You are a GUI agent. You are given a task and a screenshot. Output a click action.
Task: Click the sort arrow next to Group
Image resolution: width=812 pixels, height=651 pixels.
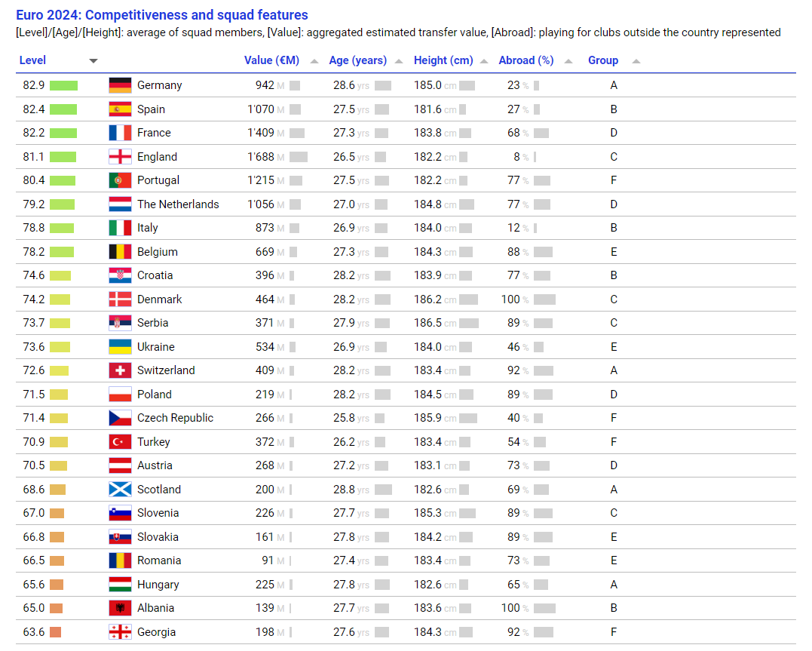click(636, 61)
